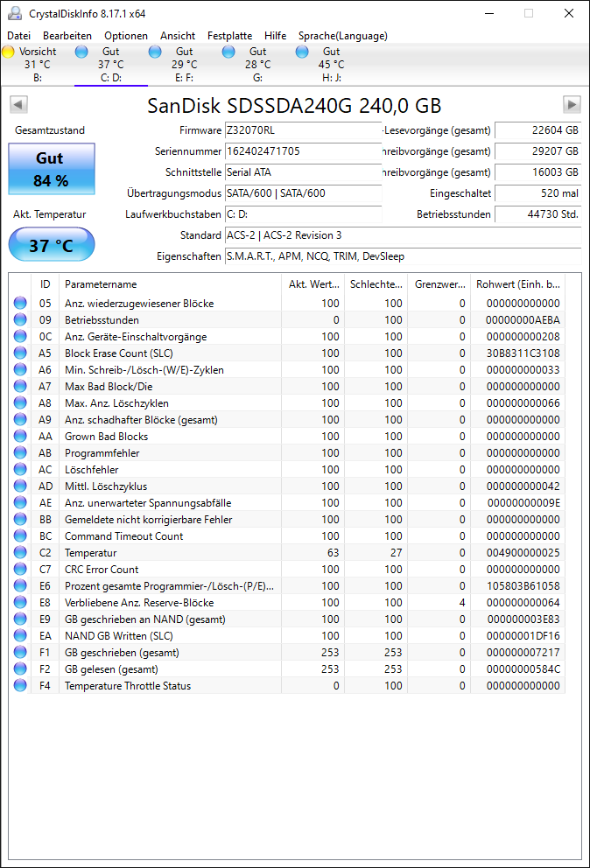Click the Akt. Wert column header
The height and width of the screenshot is (868, 590).
[x=313, y=284]
